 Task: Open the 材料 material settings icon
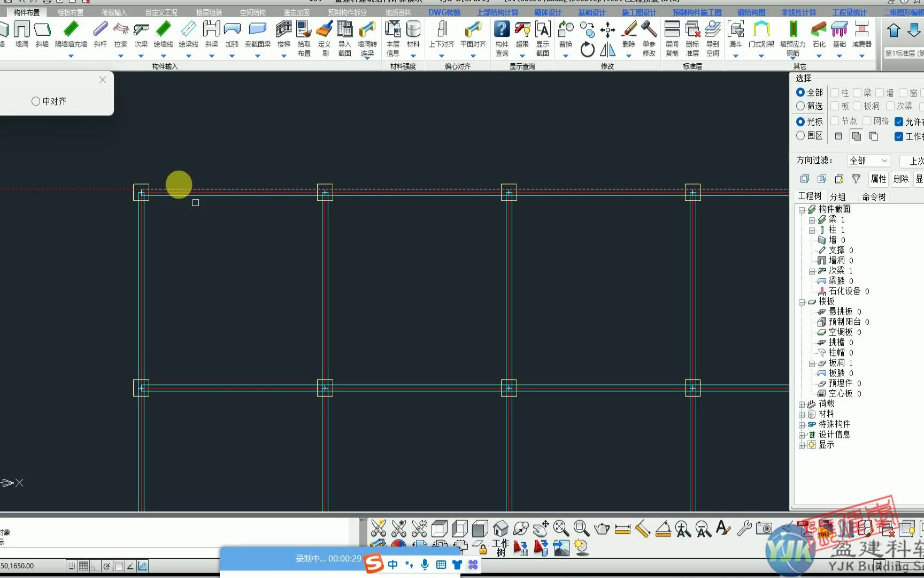tap(413, 34)
